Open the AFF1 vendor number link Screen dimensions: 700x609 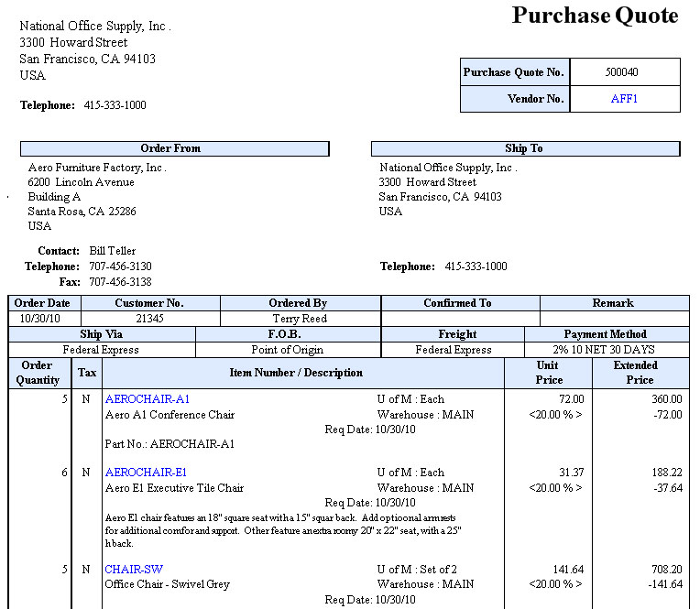(624, 99)
